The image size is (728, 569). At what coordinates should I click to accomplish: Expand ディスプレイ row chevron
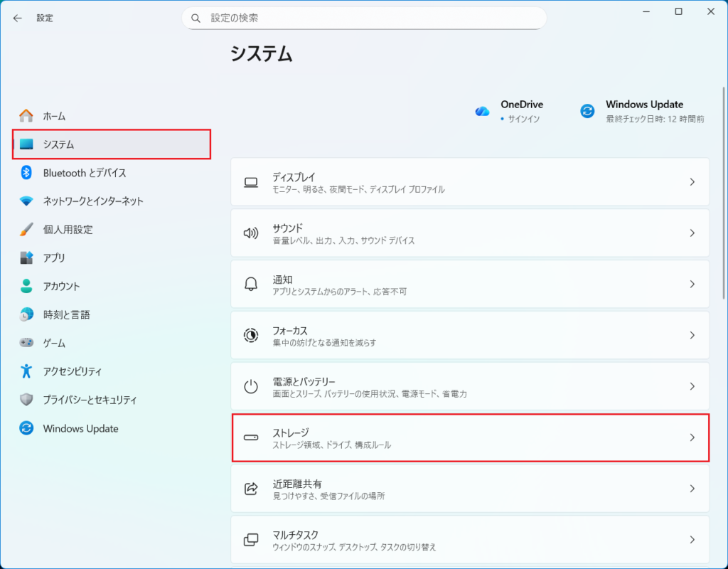[x=692, y=182]
